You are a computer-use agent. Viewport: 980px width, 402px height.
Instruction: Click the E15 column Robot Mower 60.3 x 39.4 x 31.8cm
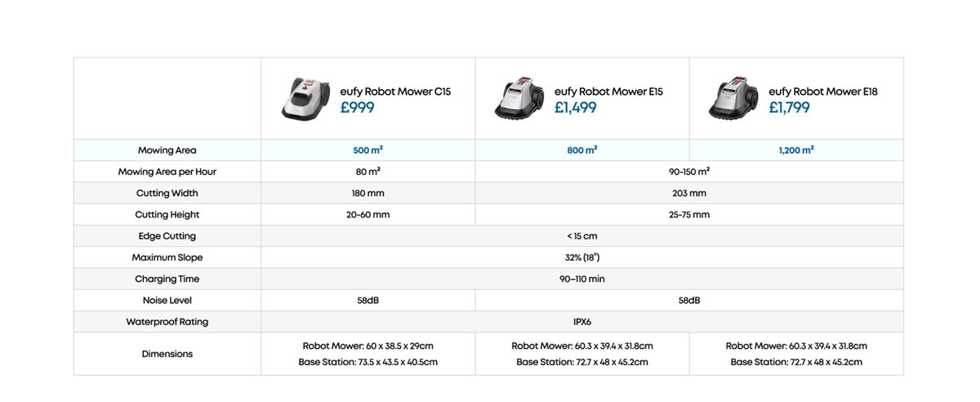tap(582, 346)
